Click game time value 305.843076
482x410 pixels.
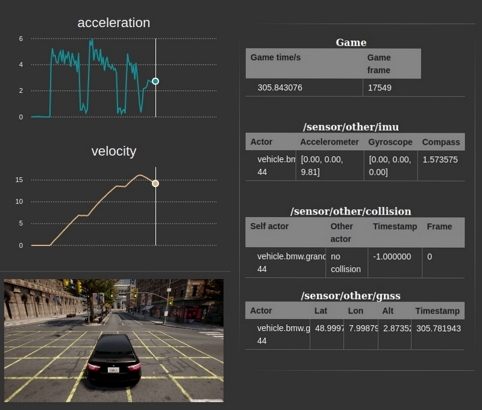click(280, 88)
